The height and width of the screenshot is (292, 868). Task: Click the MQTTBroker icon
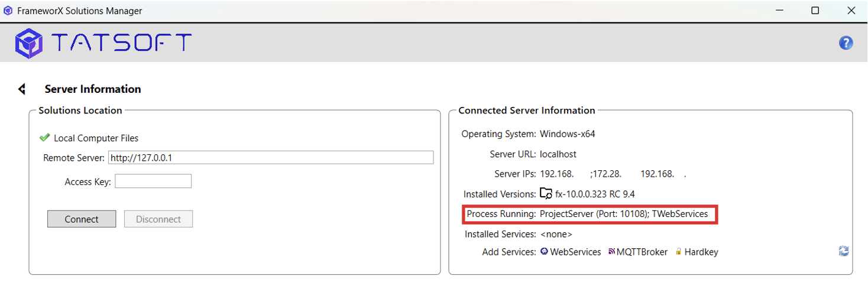(611, 252)
